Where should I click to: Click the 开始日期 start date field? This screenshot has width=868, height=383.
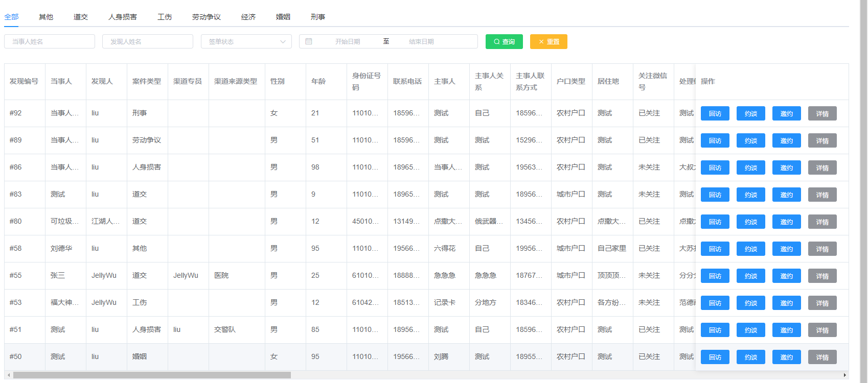click(348, 41)
